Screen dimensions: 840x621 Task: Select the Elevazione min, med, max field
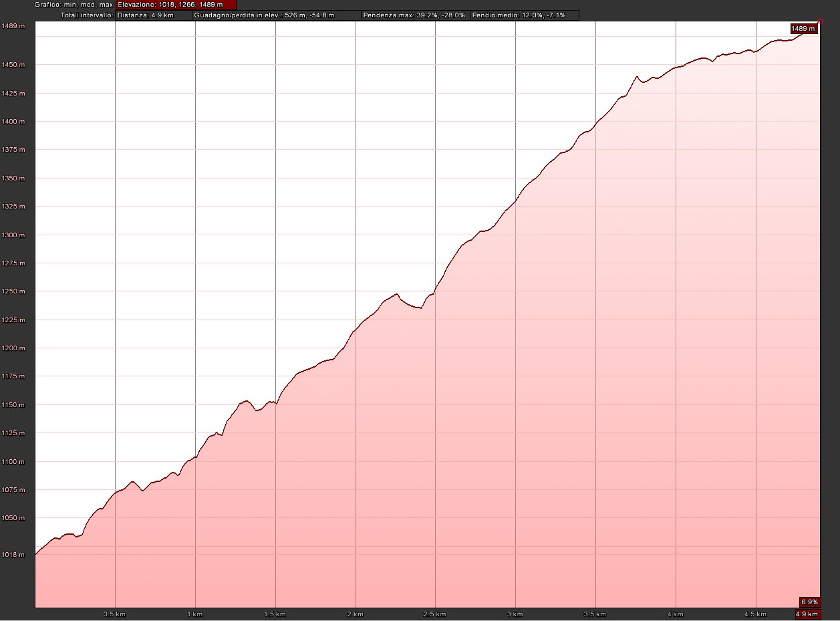tap(176, 5)
